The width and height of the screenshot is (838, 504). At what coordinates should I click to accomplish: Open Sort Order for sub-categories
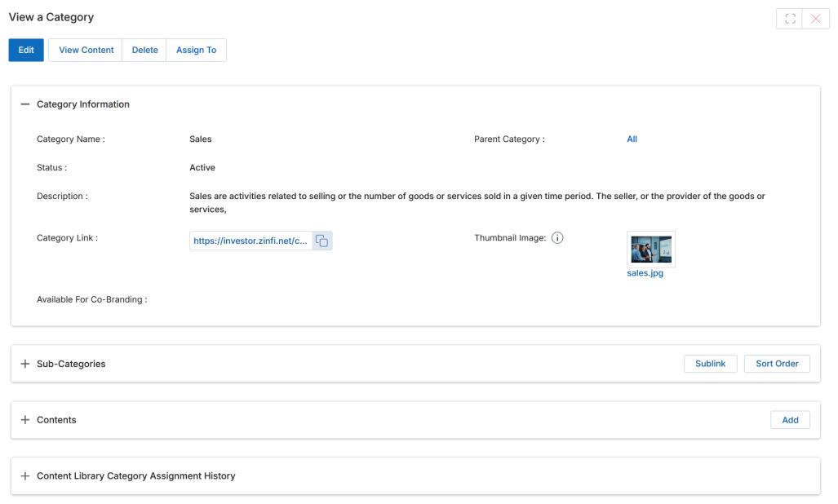[x=777, y=364]
